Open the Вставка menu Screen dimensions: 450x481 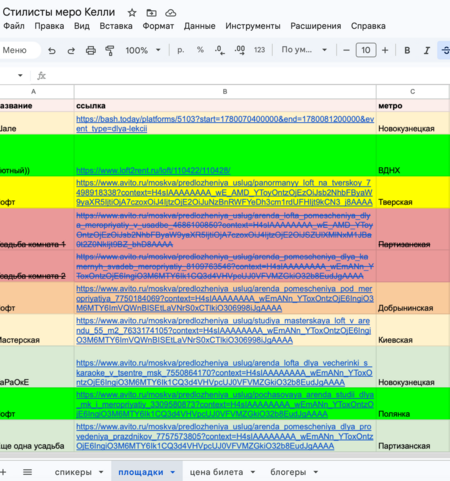pos(116,26)
